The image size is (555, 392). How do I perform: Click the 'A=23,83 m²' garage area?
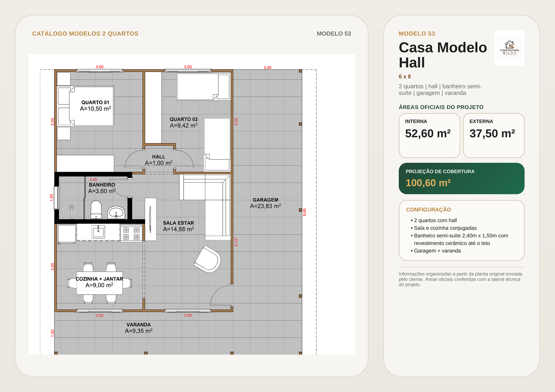click(x=265, y=206)
